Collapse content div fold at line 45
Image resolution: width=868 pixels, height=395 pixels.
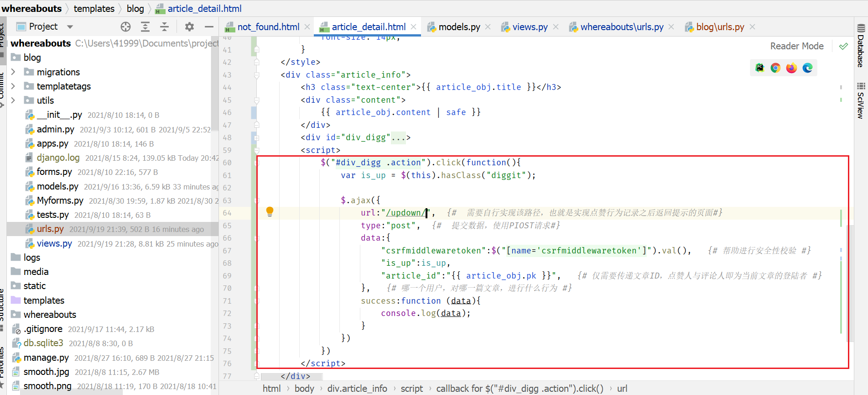(256, 100)
